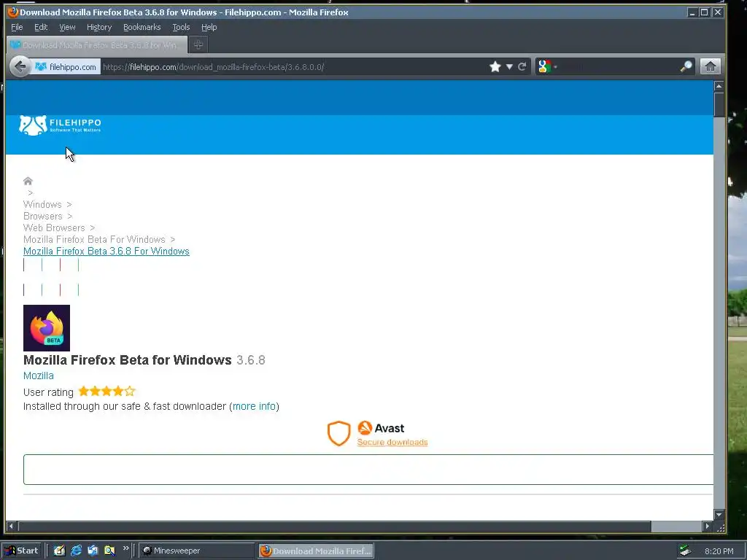Viewport: 747px width, 560px height.
Task: Click the horizontal scrollbar right arrow
Action: (708, 526)
